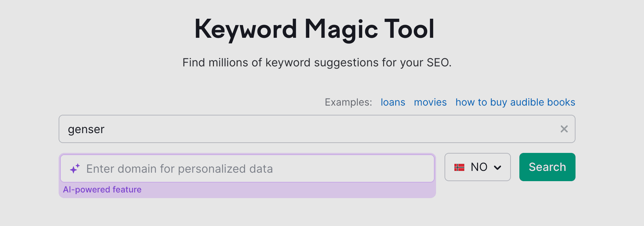
Task: Click the 'Keyword Magic Tool' heading
Action: pyautogui.click(x=314, y=29)
